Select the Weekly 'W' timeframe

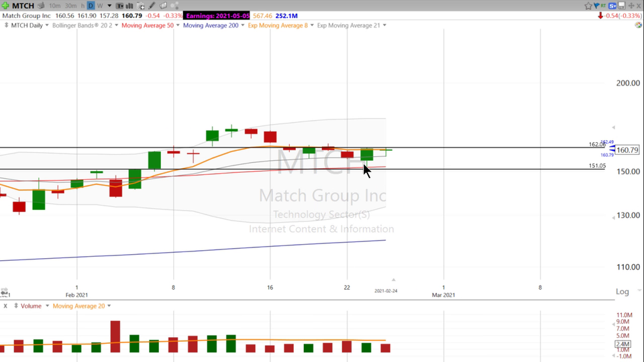100,6
